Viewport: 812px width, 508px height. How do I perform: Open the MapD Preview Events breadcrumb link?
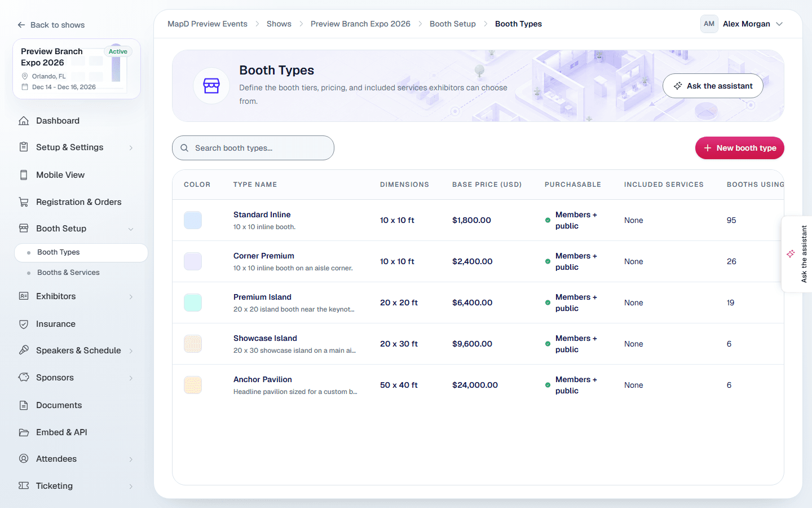click(208, 24)
